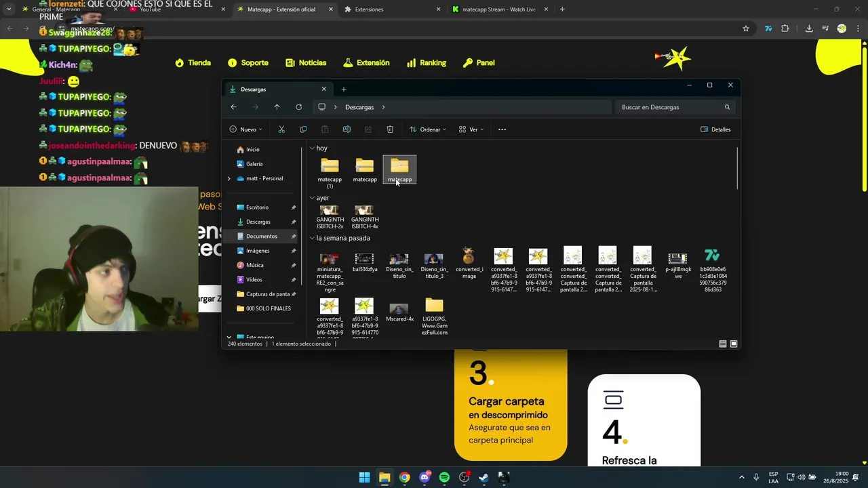Open the Ver dropdown
The image size is (868, 488).
471,129
